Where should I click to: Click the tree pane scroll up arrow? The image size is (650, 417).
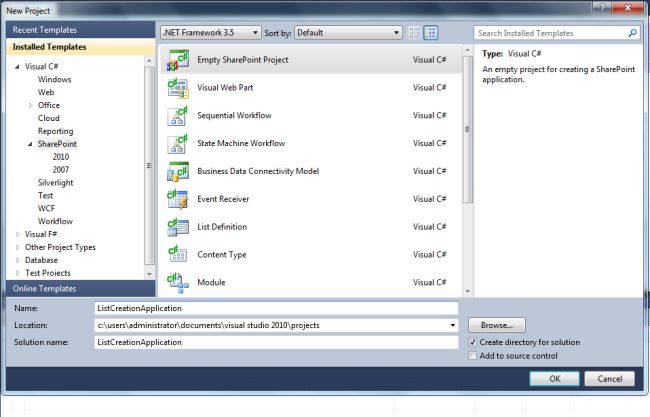point(149,61)
